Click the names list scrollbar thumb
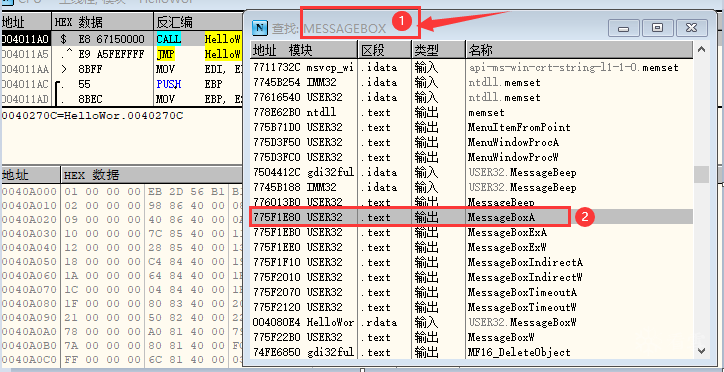Screen dimensions: 724x372 701,175
